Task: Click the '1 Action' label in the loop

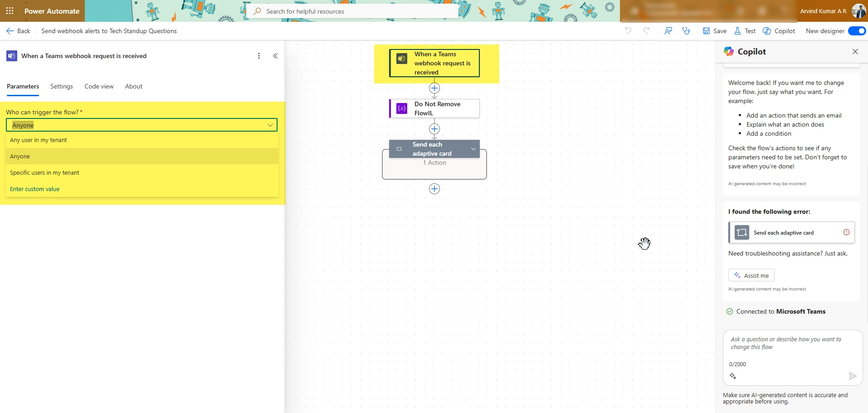Action: 434,163
